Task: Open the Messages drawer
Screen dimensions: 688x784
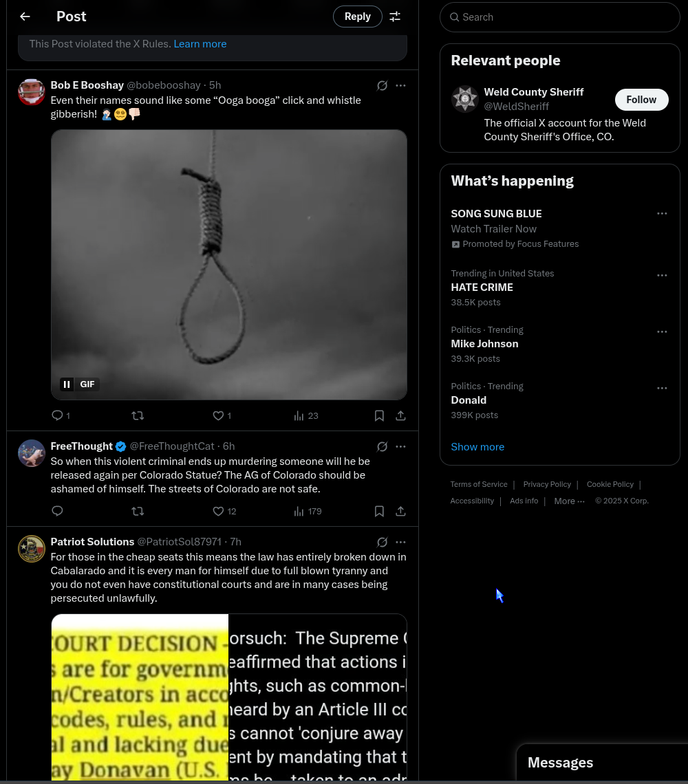Action: pos(560,763)
